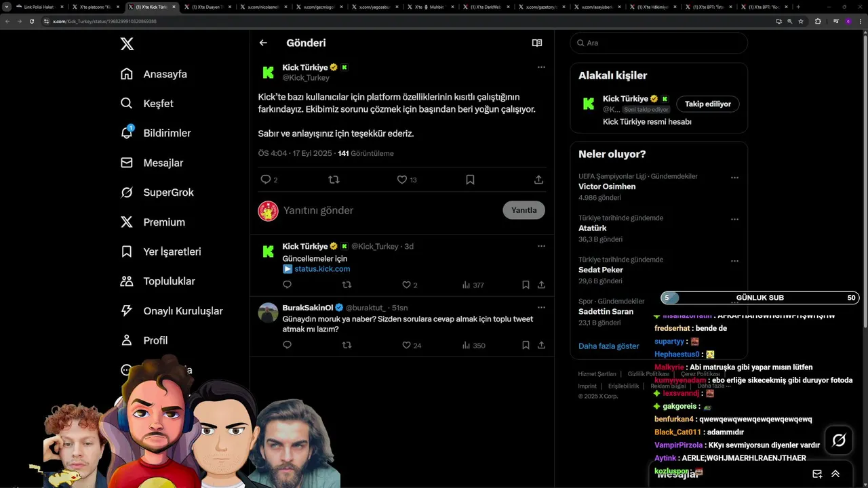Go back with the Gönderi arrow
Viewport: 868px width, 488px height.
point(263,43)
